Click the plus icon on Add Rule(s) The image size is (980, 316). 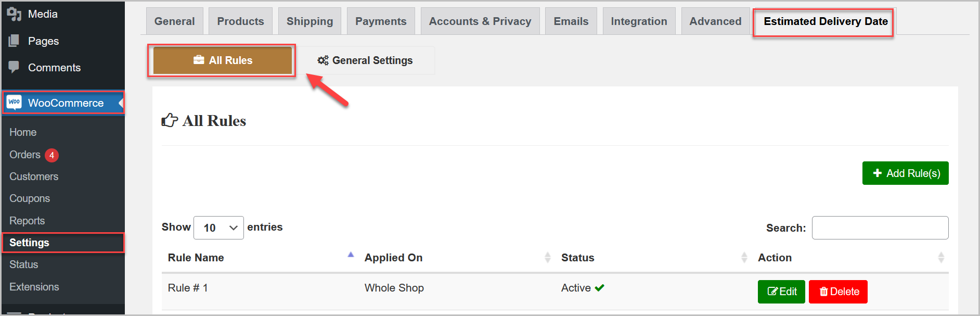pyautogui.click(x=878, y=173)
